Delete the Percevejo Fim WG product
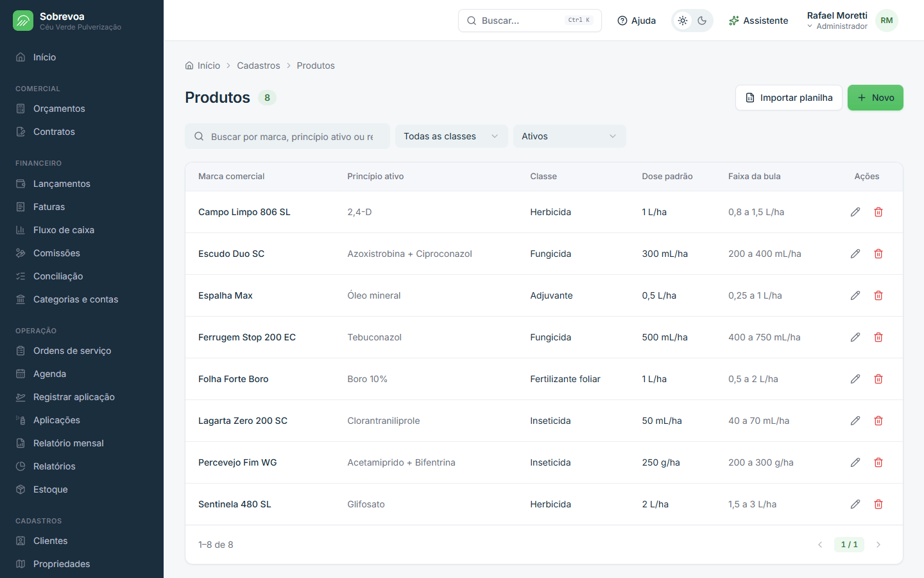The height and width of the screenshot is (578, 924). click(x=878, y=462)
